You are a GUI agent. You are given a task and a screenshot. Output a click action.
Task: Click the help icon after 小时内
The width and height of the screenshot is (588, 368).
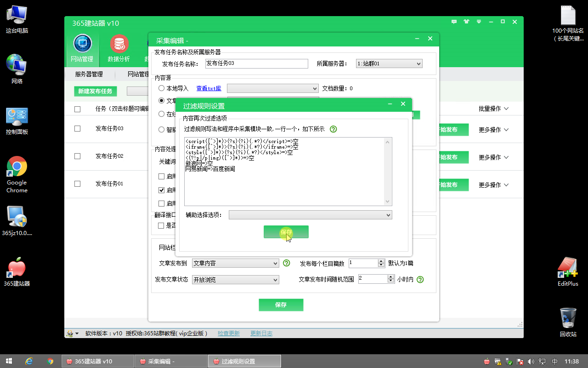[x=420, y=279]
